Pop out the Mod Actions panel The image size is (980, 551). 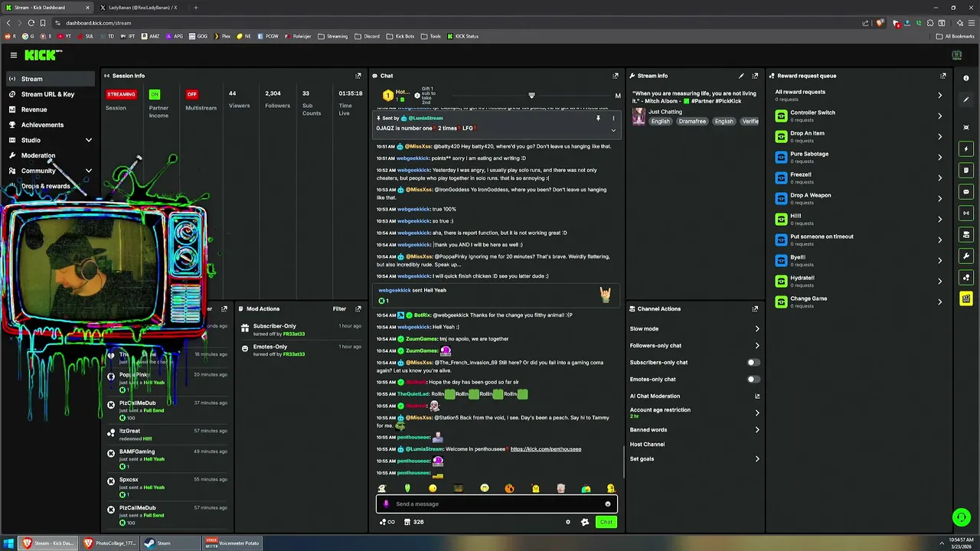point(358,309)
